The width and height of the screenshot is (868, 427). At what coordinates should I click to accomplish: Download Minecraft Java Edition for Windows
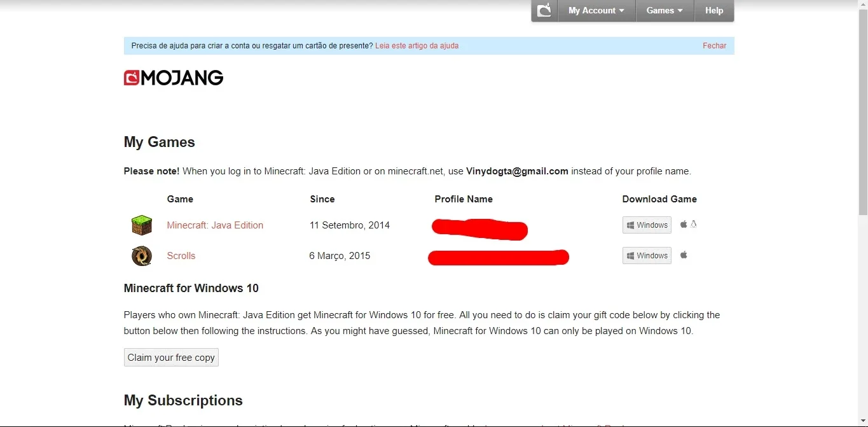tap(647, 225)
